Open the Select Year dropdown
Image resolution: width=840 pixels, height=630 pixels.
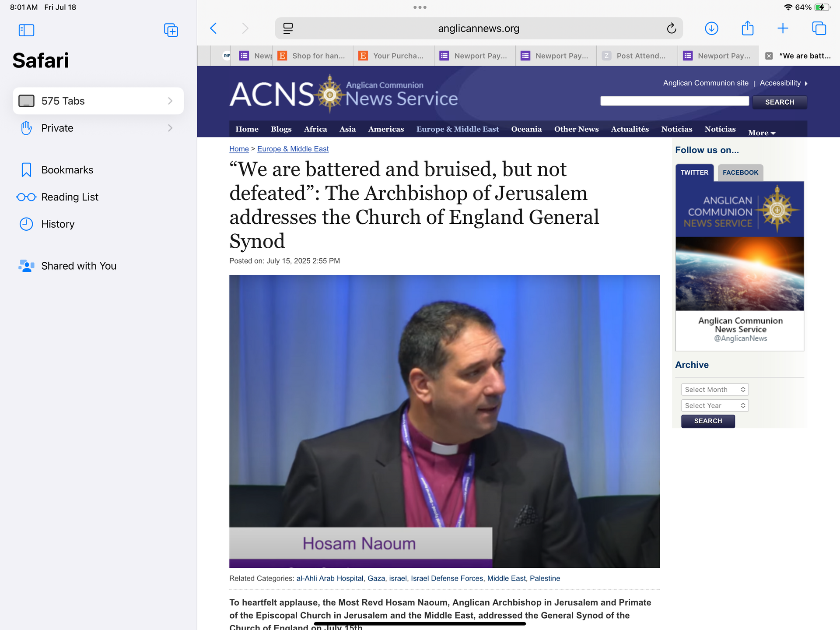pyautogui.click(x=714, y=405)
